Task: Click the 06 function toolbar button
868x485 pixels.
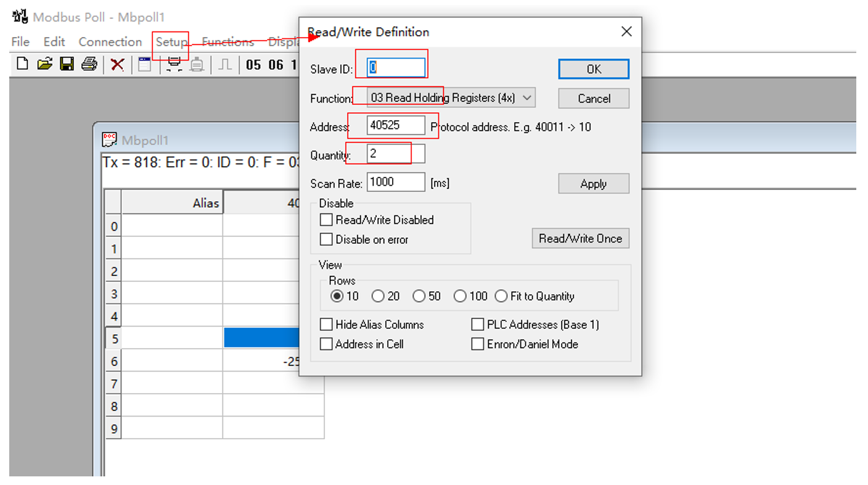Action: (x=276, y=64)
